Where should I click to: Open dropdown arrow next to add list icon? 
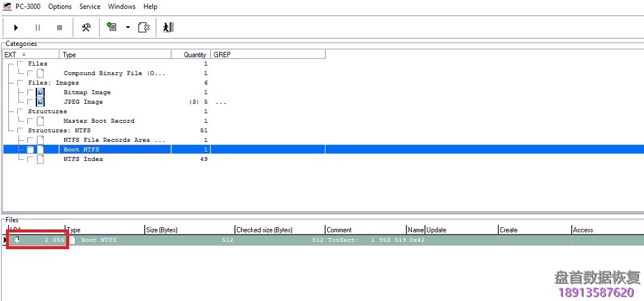pos(127,27)
